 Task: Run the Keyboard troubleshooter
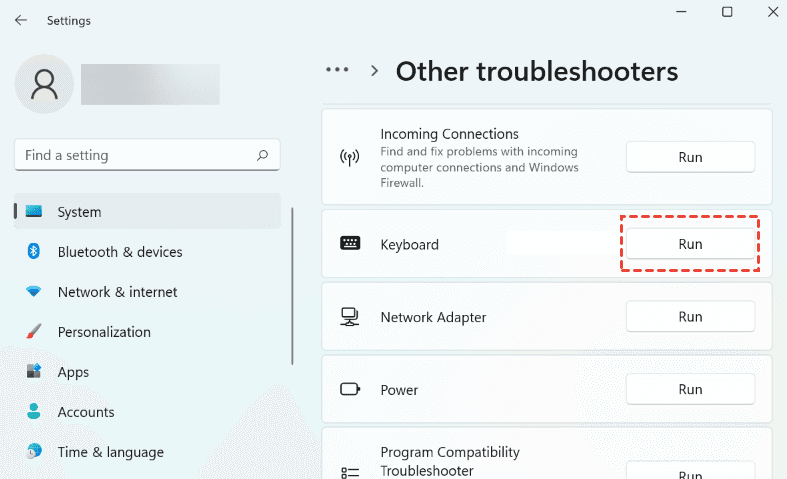tap(690, 244)
